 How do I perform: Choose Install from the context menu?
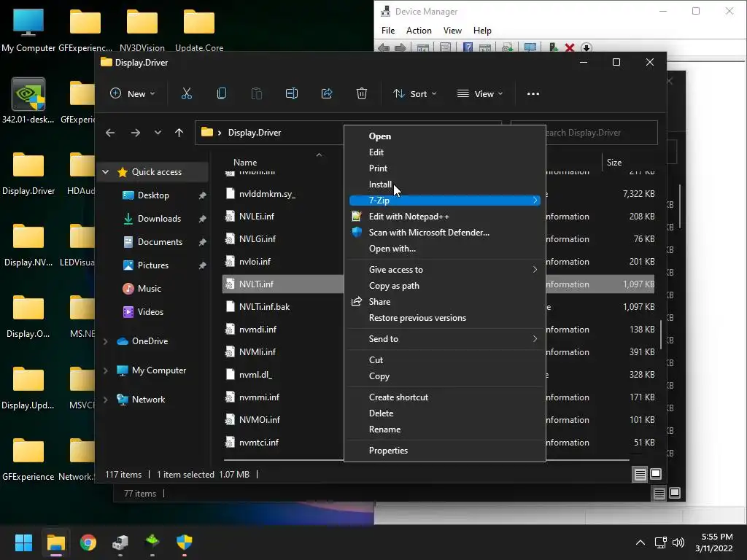pos(445,184)
